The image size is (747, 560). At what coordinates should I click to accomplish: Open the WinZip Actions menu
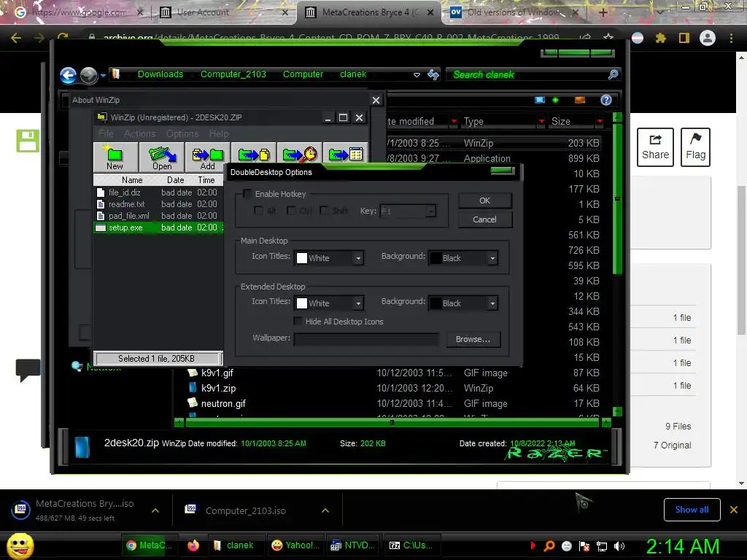[139, 134]
